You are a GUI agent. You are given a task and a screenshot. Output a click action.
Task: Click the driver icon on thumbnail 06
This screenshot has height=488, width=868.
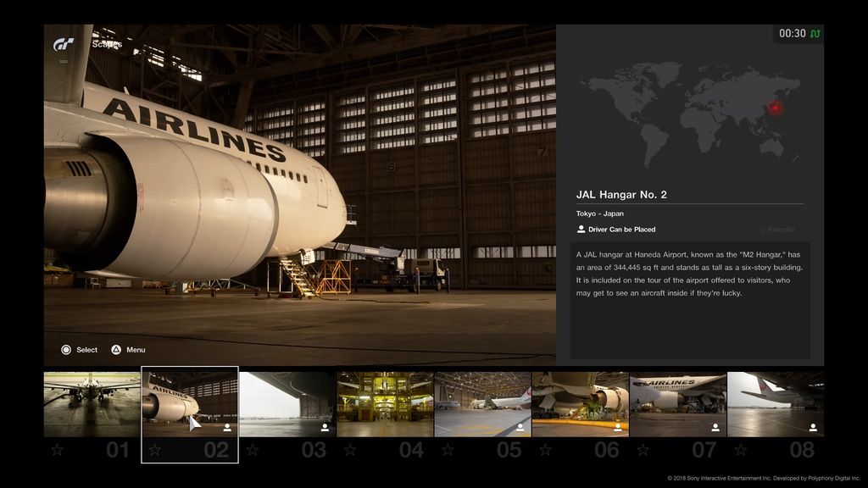coord(618,428)
